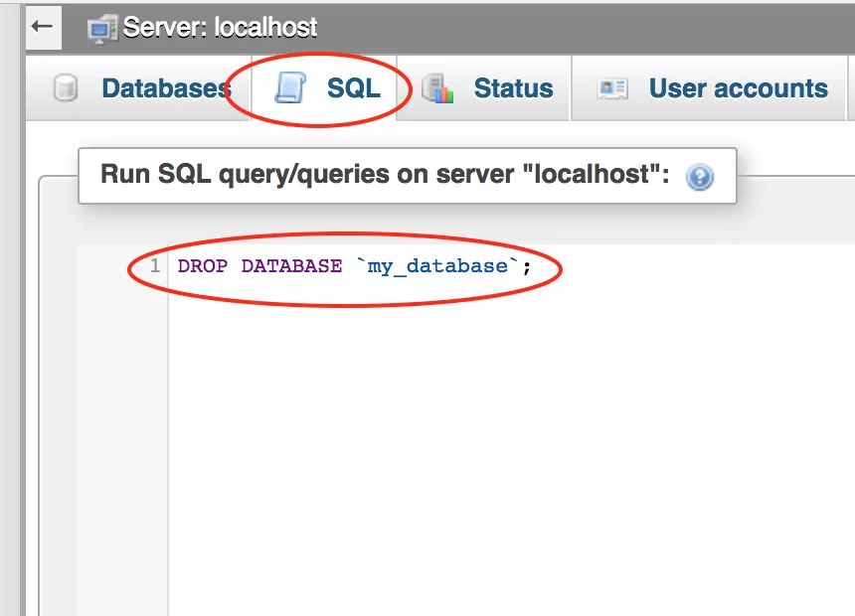
Task: Click the server monitor icon in the header
Action: tap(102, 27)
